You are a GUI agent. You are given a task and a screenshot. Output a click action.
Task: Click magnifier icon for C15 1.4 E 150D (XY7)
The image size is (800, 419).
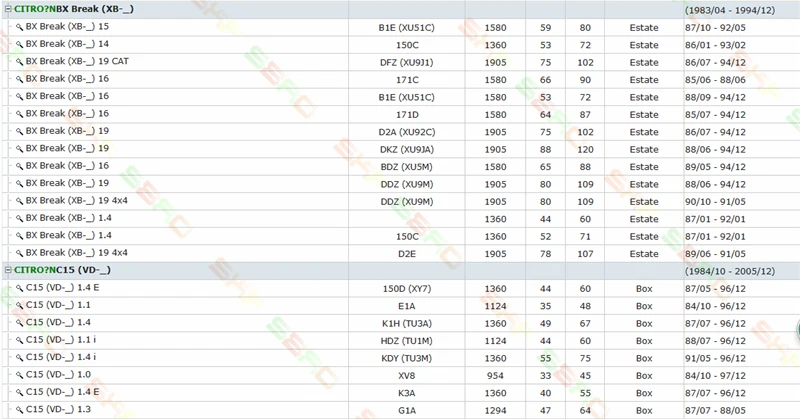pyautogui.click(x=19, y=288)
